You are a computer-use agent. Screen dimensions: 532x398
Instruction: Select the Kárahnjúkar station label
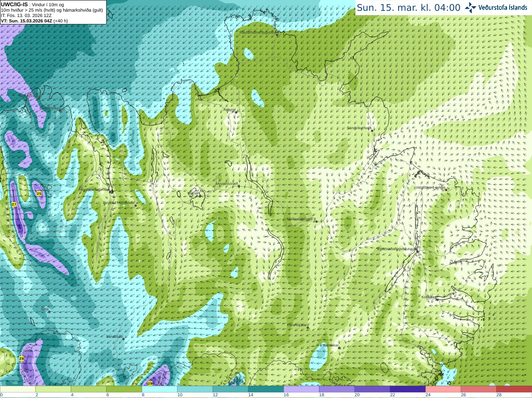[297, 325]
